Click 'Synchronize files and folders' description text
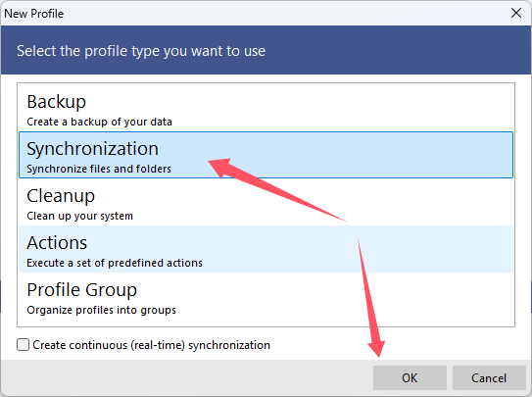 click(99, 169)
